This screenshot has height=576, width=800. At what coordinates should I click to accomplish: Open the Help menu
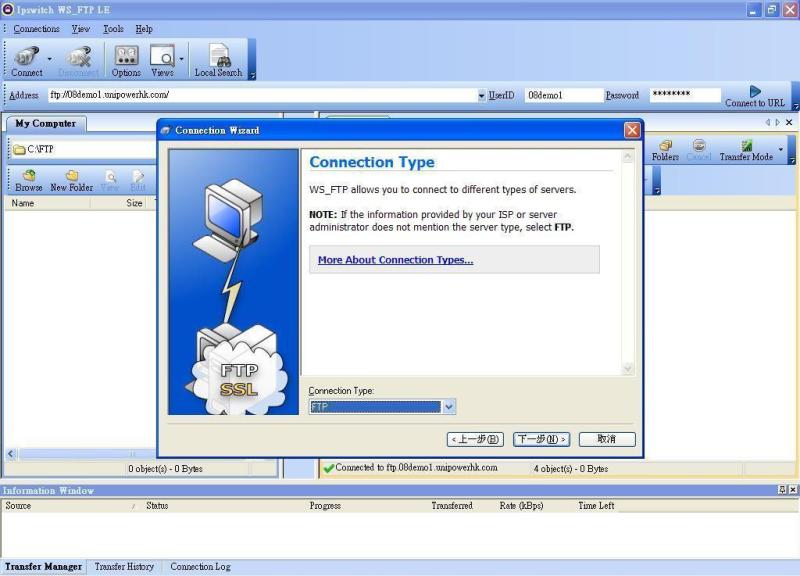coord(144,29)
